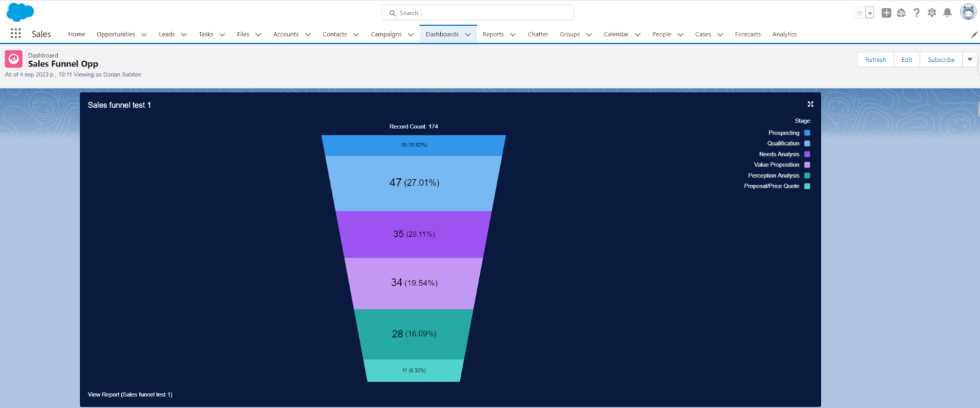Click the Salesforce Help question mark icon
The height and width of the screenshot is (408, 980).
917,12
